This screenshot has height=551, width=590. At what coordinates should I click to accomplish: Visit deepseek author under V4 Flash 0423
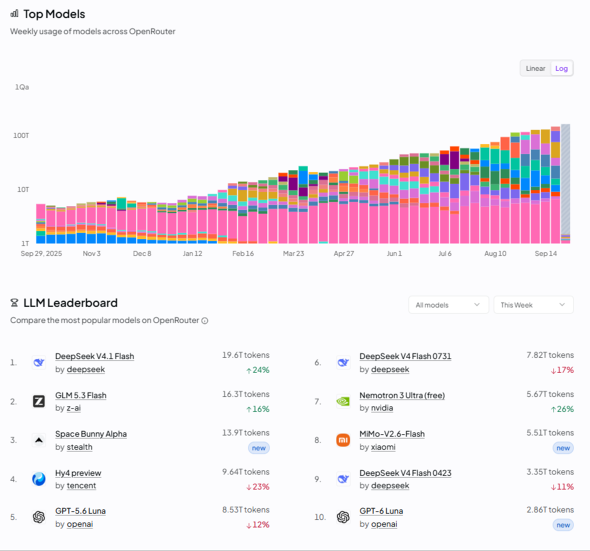click(390, 486)
